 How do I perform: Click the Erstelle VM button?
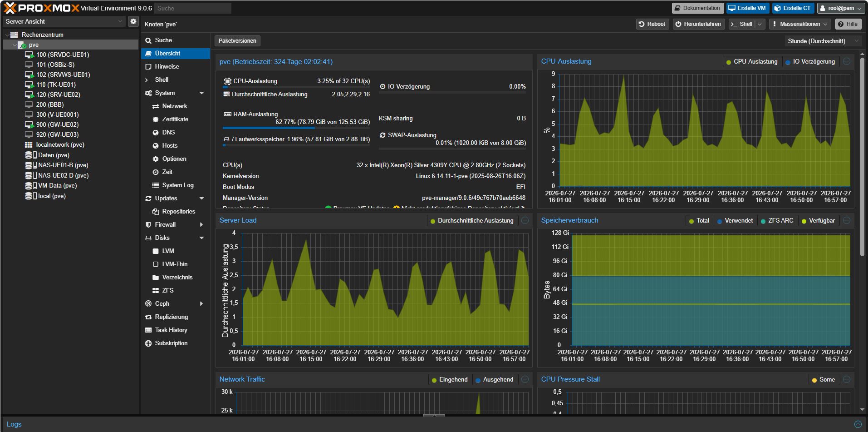click(747, 8)
